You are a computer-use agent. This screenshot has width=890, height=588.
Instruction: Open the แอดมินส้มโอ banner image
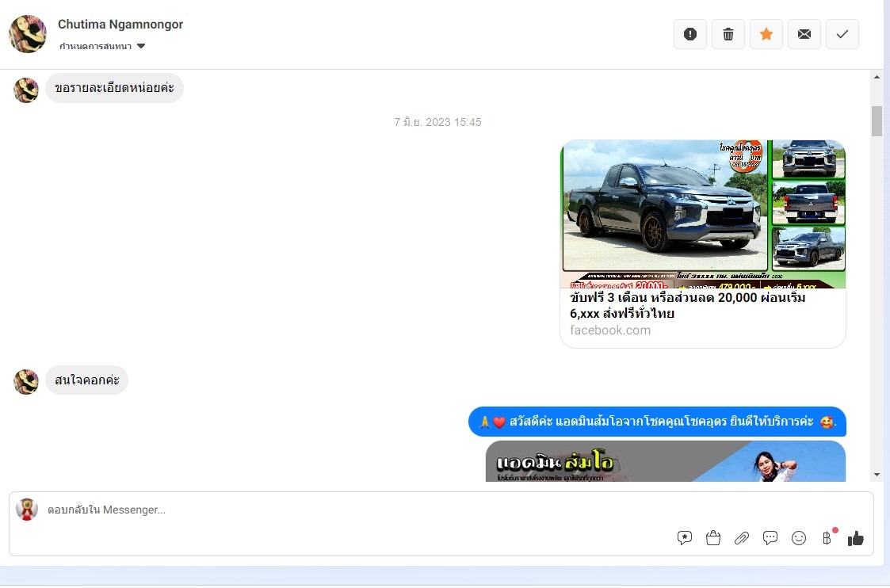coord(666,462)
